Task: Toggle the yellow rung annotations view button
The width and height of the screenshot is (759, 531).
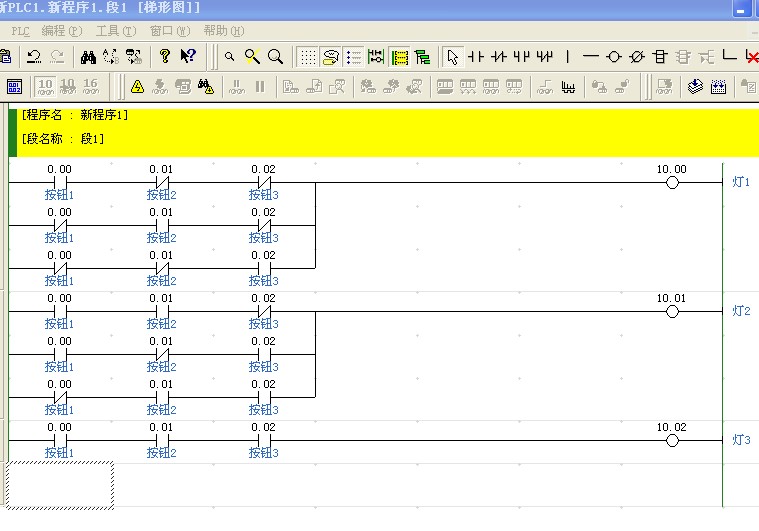Action: [x=399, y=57]
